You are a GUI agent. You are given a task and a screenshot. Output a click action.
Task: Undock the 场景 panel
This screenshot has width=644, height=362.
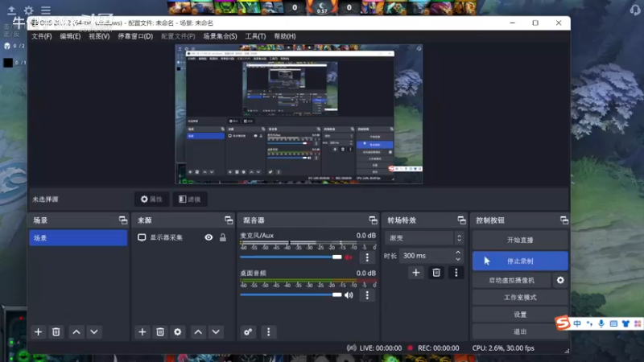pyautogui.click(x=123, y=220)
